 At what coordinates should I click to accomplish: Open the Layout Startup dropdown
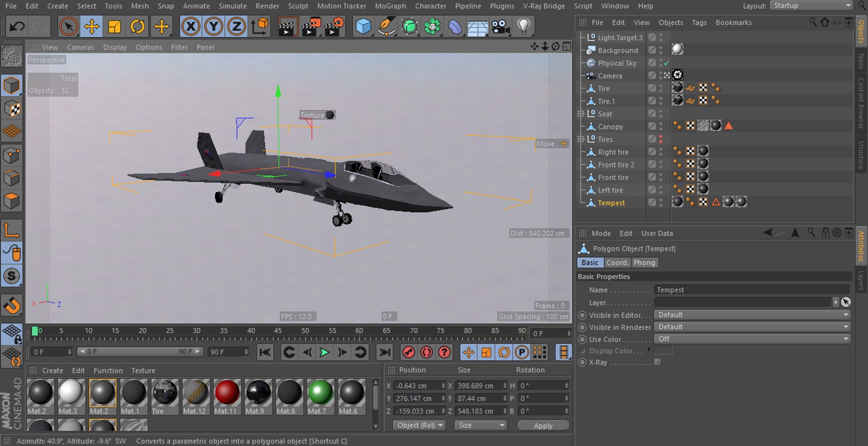coord(811,5)
